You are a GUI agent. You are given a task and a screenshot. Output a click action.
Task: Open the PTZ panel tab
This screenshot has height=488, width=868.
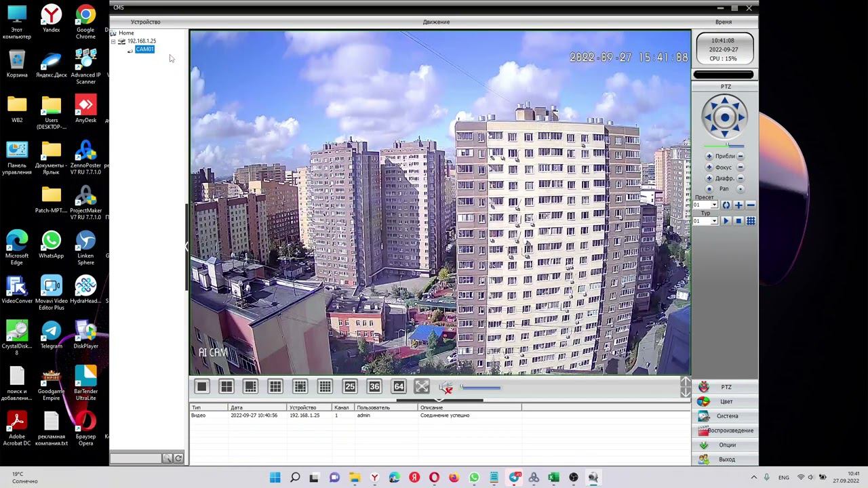[x=726, y=387]
